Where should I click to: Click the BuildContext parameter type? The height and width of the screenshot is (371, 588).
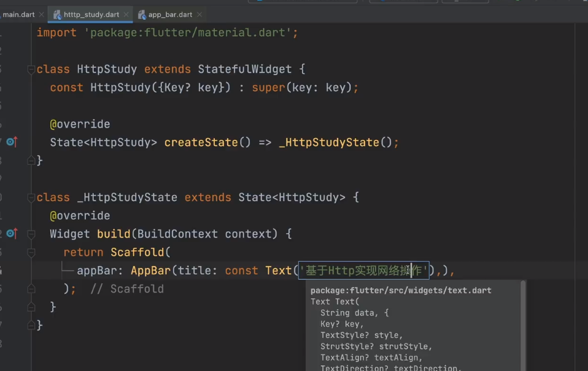click(x=177, y=234)
